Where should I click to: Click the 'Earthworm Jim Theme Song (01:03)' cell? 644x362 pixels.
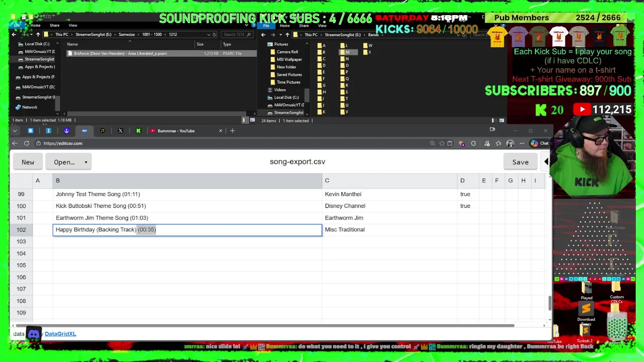[x=187, y=218]
